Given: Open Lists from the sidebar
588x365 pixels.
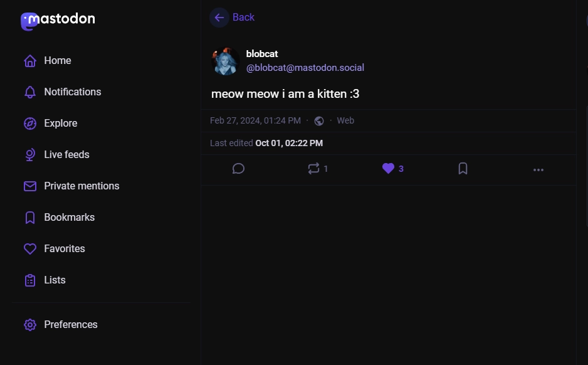Looking at the screenshot, I should click(55, 280).
